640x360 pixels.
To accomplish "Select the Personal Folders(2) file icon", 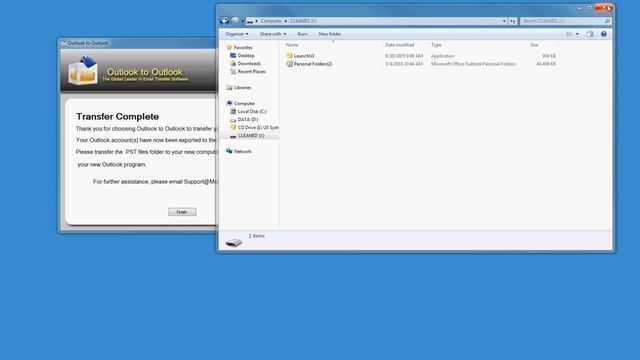I will (289, 64).
